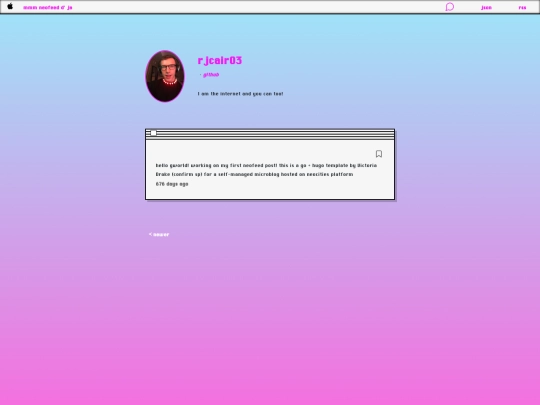
Task: Click the bookmark icon on the post
Action: tap(379, 154)
